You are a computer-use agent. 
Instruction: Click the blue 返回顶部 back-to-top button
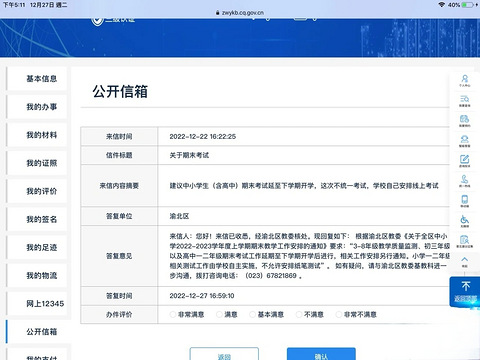point(465,292)
